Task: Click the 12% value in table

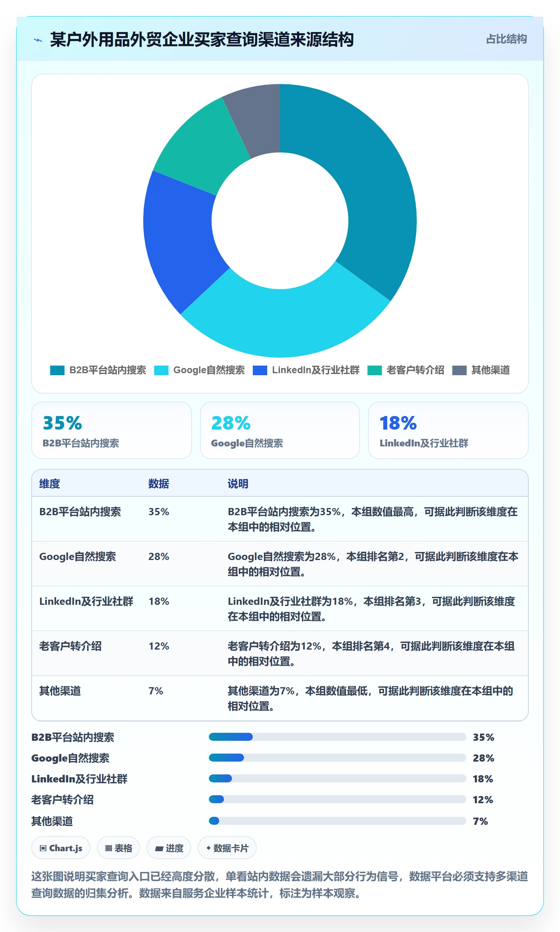Action: [159, 646]
